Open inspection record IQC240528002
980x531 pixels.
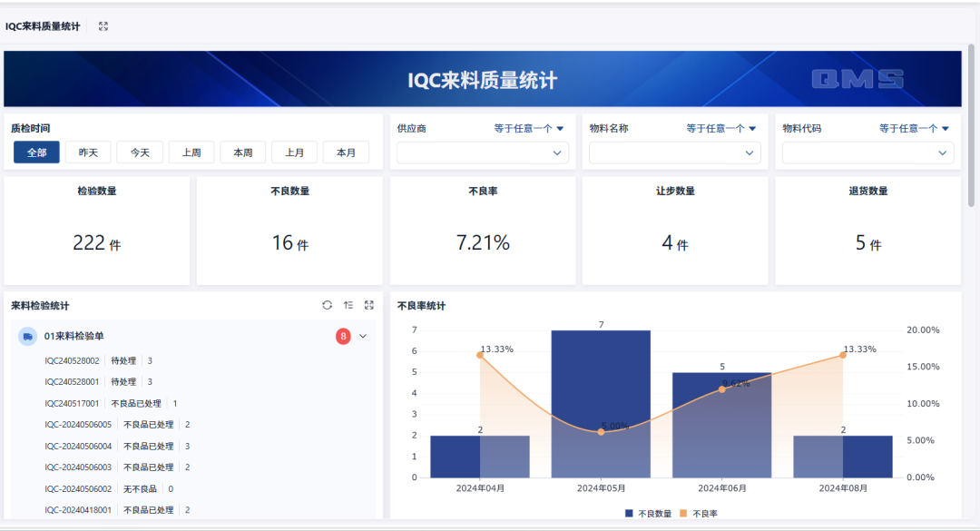pos(72,361)
